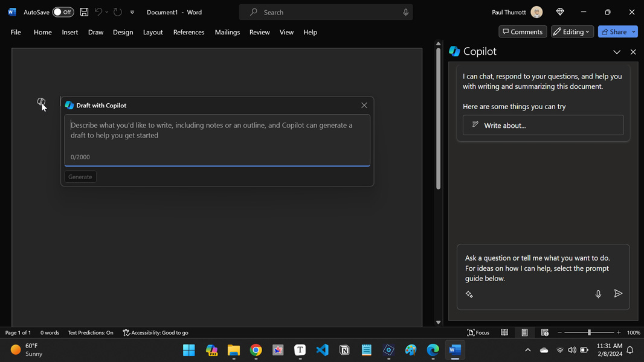This screenshot has width=644, height=362.
Task: Click the zoom in plus button
Action: coord(619,332)
